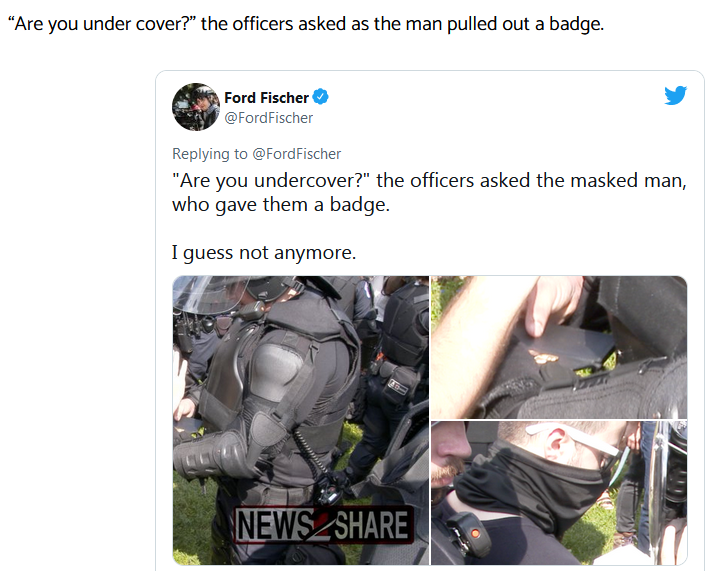Open the riot officer photo with News2Share logo
Viewport: 726px width, 571px height.
point(301,420)
